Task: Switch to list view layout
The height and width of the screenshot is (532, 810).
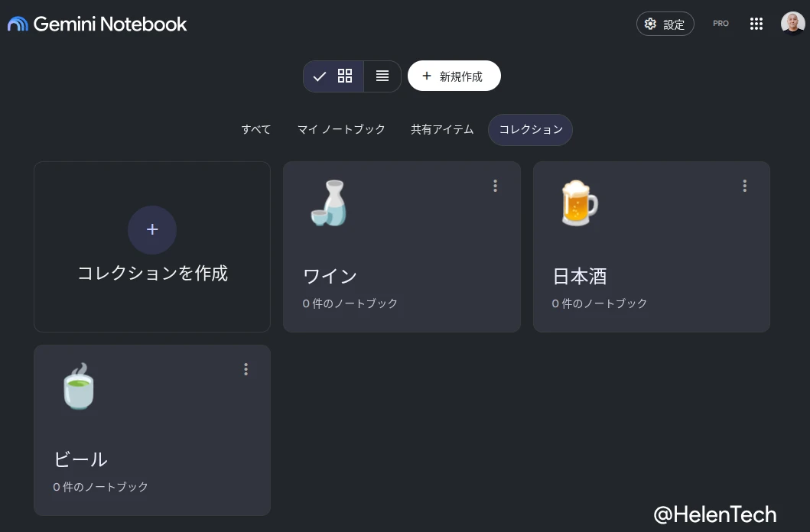Action: 382,76
